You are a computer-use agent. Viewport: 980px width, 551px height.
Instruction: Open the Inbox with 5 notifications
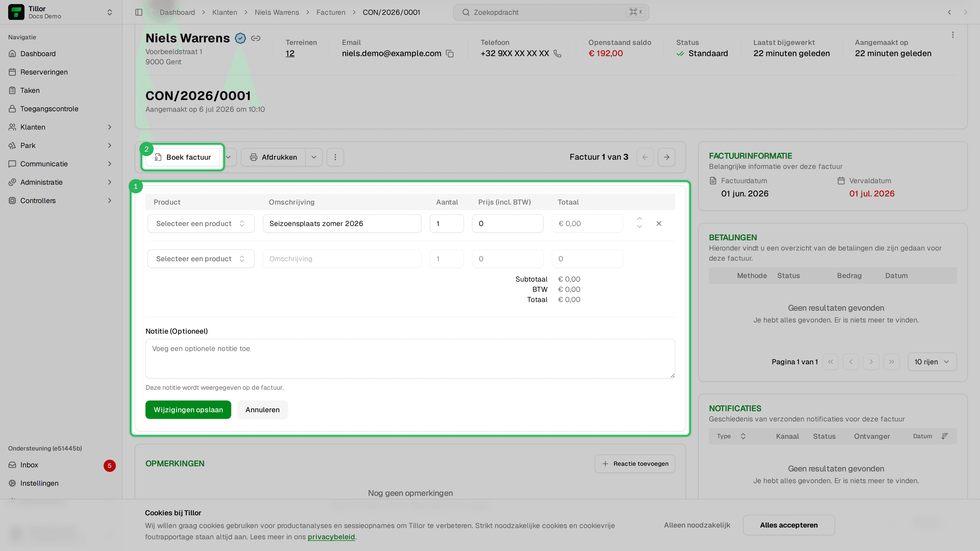61,465
